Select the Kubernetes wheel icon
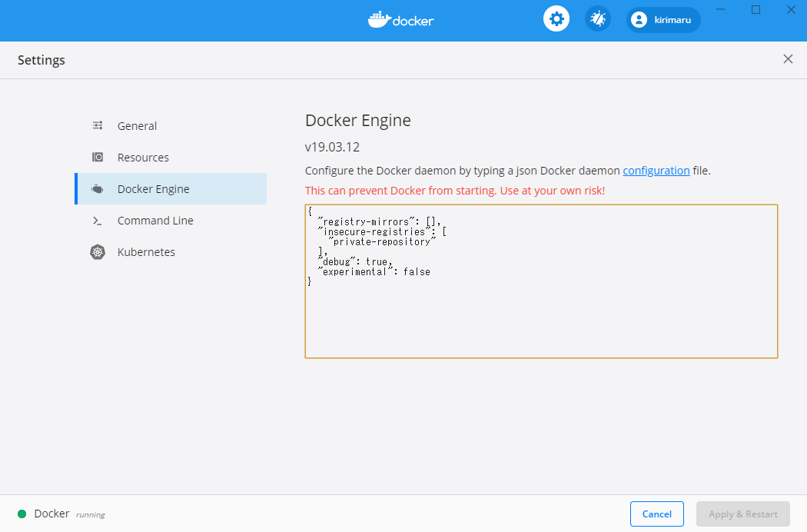Image resolution: width=807 pixels, height=532 pixels. coord(98,252)
